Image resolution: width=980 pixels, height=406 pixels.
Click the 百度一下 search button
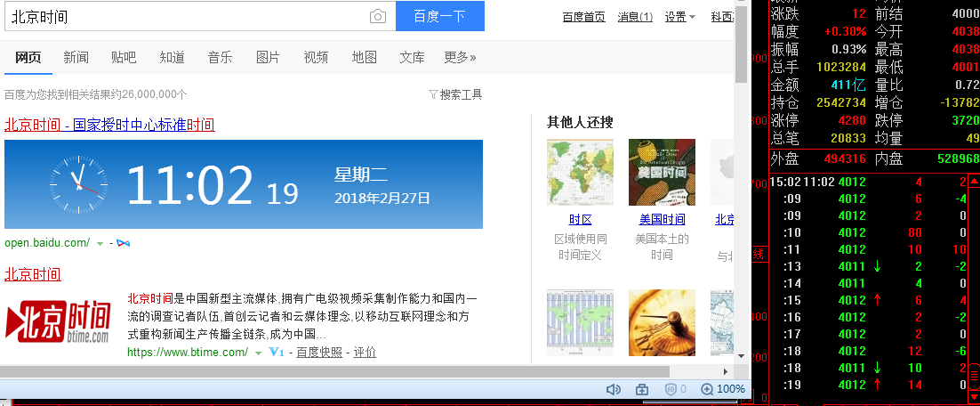click(x=440, y=16)
